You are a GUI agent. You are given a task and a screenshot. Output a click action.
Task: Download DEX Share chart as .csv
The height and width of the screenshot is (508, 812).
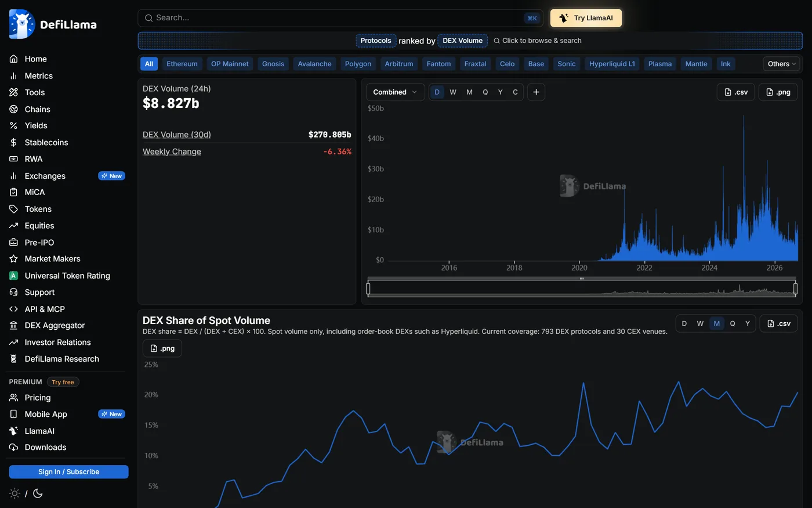[x=778, y=323]
